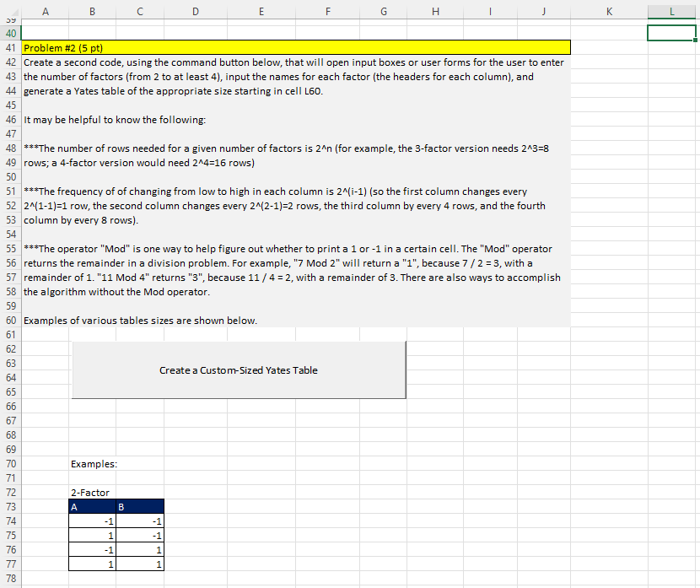This screenshot has height=588, width=700.
Task: Select 'It may be helpful to know' cell
Action: [x=296, y=120]
